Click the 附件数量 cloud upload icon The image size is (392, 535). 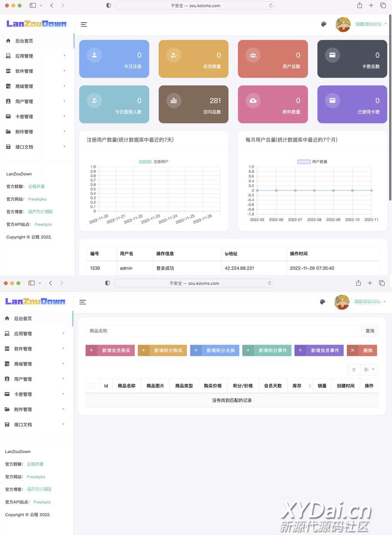coord(253,101)
